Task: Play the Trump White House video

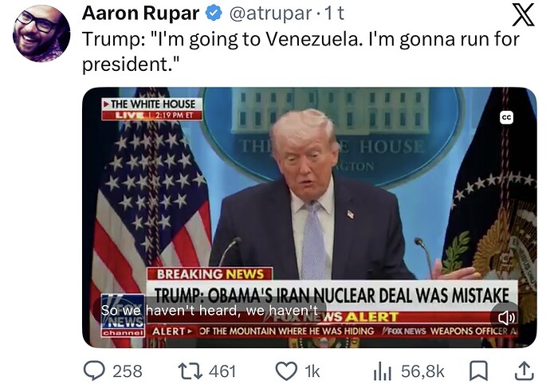Action: tap(309, 218)
